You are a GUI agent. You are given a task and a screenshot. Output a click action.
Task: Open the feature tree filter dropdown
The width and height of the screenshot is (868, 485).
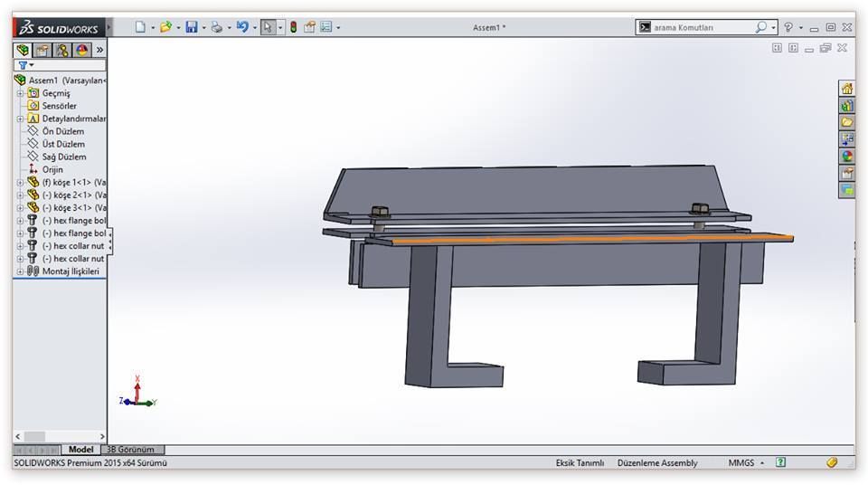tap(26, 65)
